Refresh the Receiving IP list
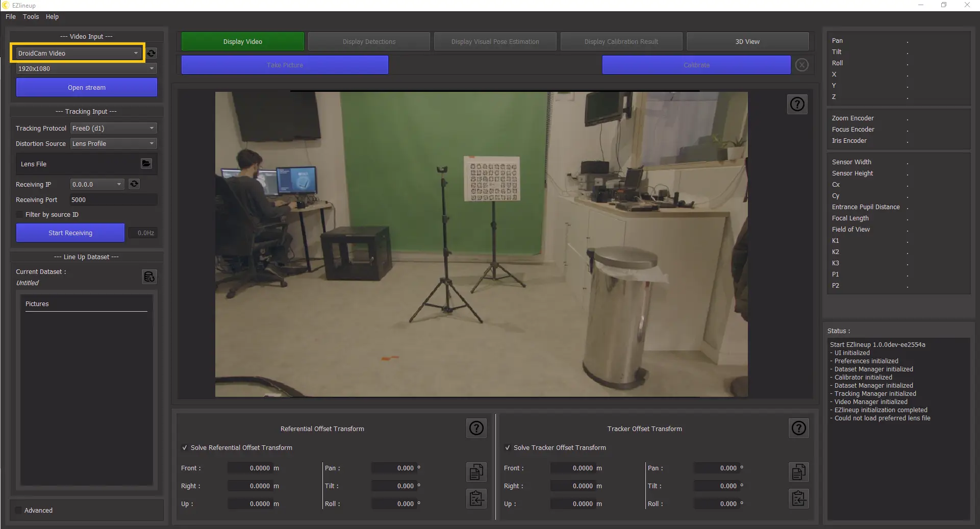This screenshot has width=980, height=529. [x=134, y=184]
